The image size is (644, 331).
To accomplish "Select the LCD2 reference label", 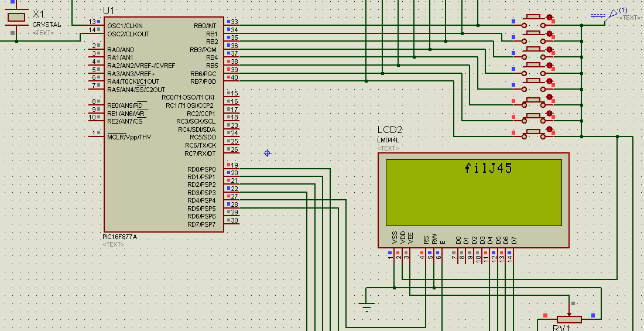I will (x=390, y=130).
